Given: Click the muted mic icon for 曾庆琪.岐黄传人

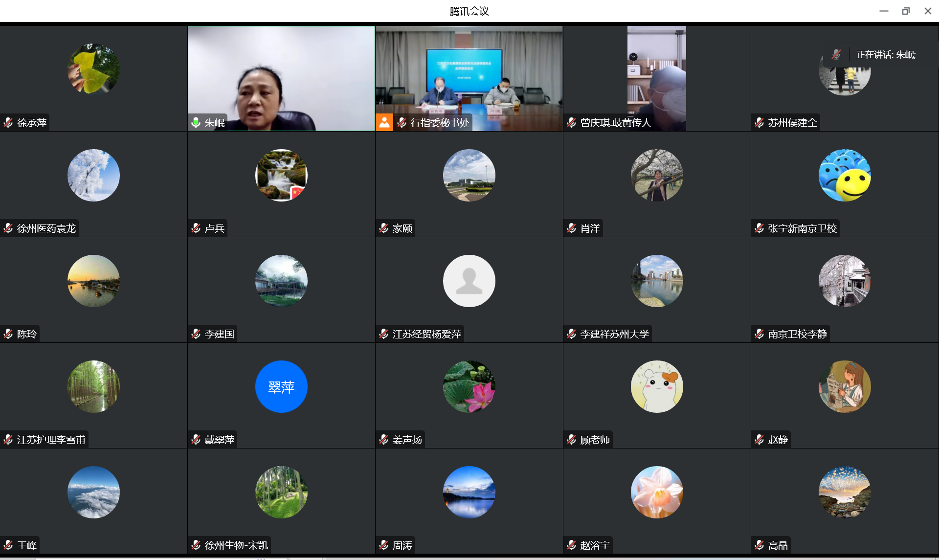Looking at the screenshot, I should point(571,122).
